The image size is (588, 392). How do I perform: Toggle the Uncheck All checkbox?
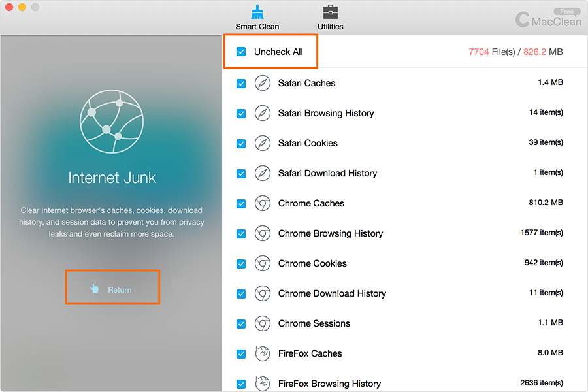pos(241,52)
